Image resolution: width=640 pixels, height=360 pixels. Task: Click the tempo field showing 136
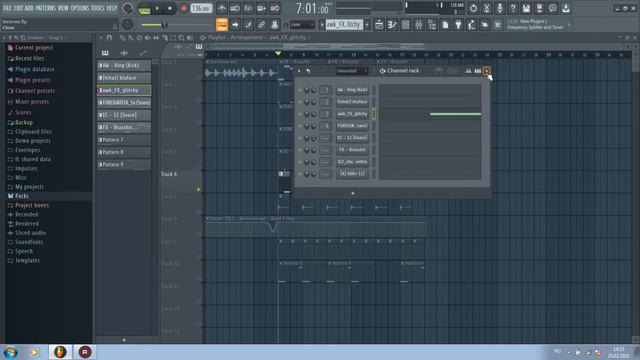coord(201,8)
